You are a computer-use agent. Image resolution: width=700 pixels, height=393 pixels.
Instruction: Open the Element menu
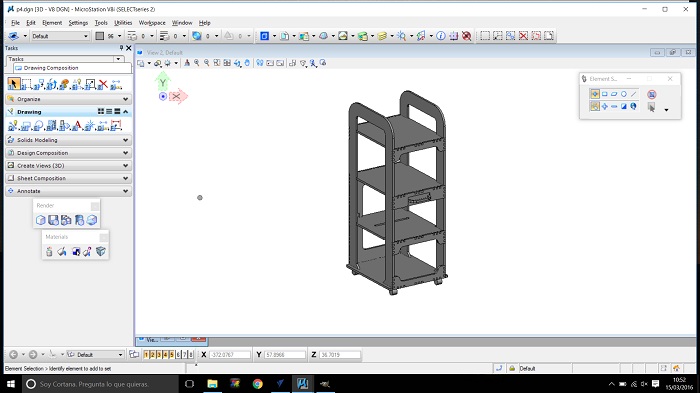tap(52, 23)
